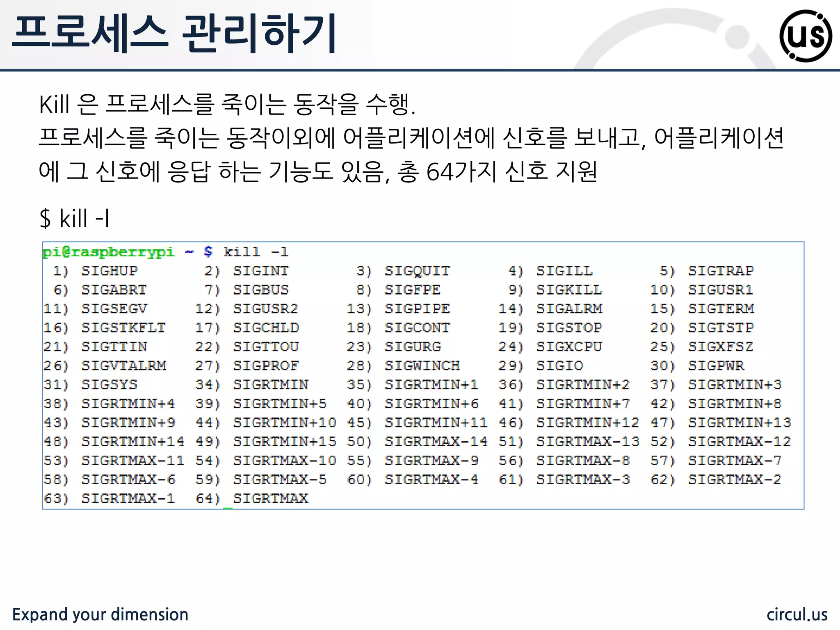The width and height of the screenshot is (840, 630).
Task: Select the '$ kill -l' command text
Action: [x=75, y=218]
